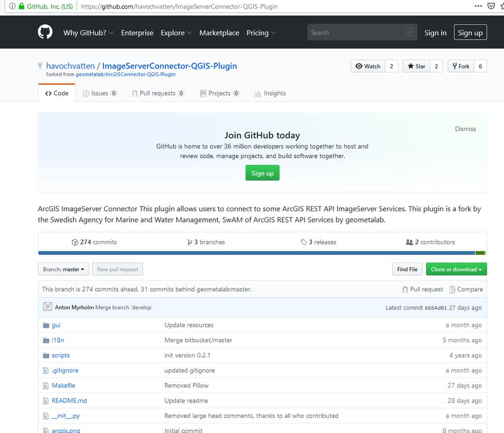
Task: Click the green padlock security icon
Action: click(22, 6)
